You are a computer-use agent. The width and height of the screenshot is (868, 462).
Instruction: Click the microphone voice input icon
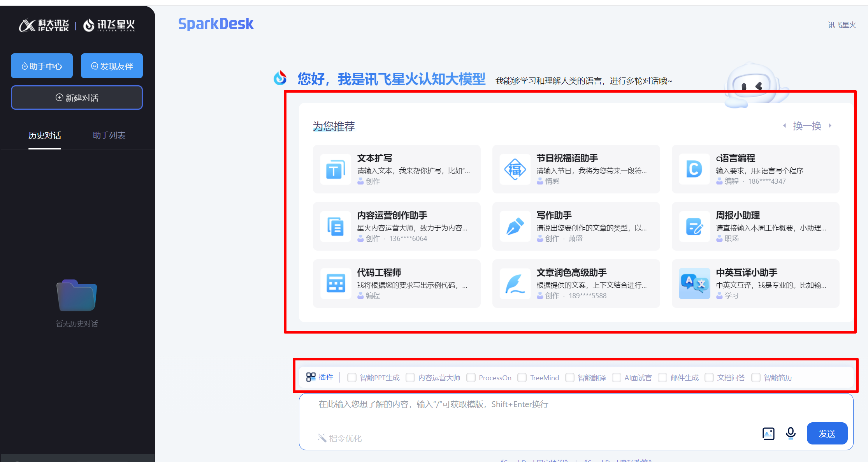click(791, 433)
